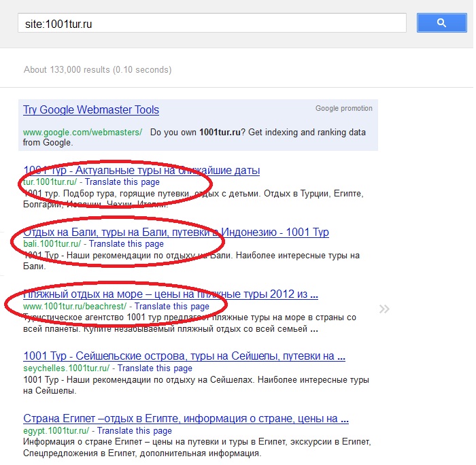Click the double-arrow preview icon beside beachrest result
The height and width of the screenshot is (465, 476).
point(384,309)
